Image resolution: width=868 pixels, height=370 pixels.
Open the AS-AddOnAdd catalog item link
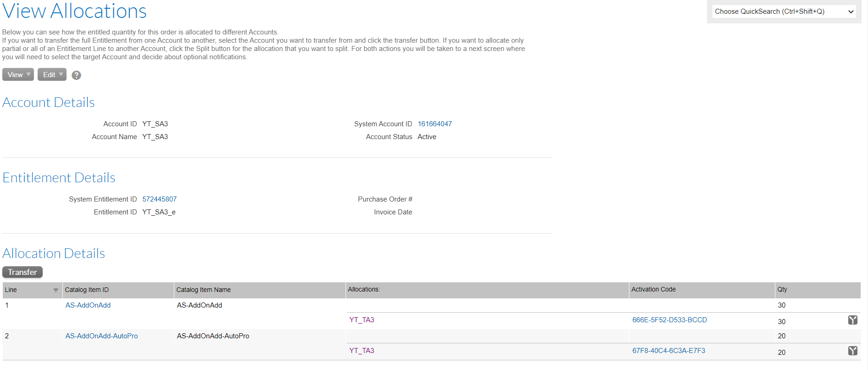click(88, 305)
